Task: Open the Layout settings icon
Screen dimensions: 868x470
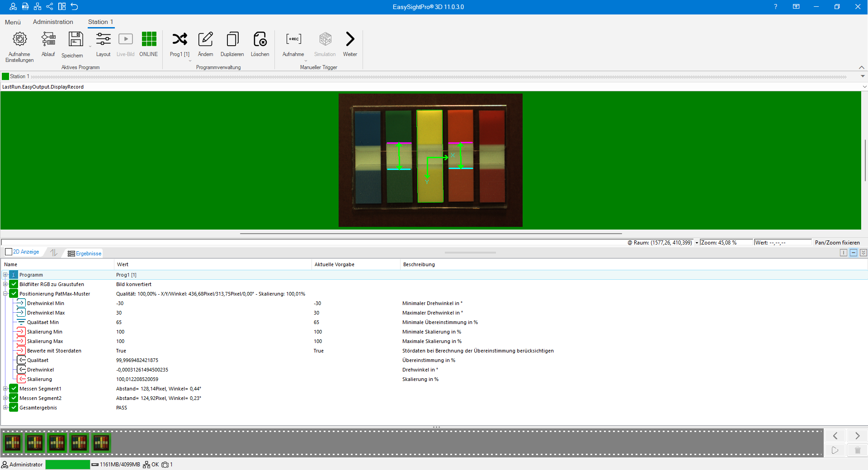Action: point(103,40)
